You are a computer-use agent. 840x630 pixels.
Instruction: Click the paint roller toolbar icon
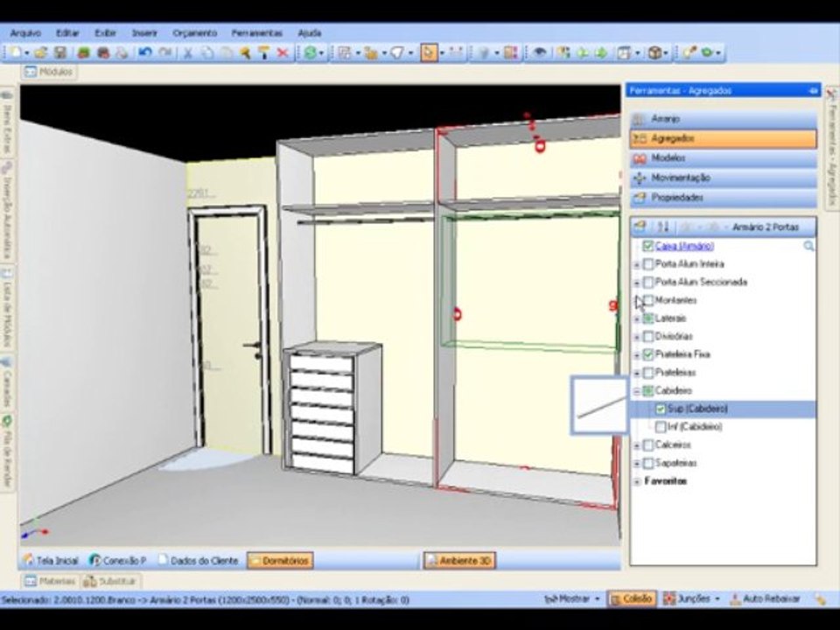coord(263,52)
